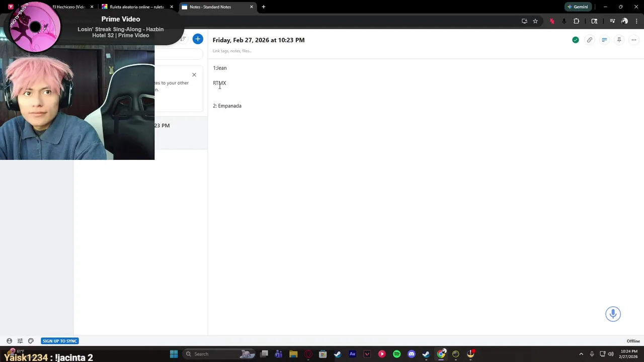Open Chrome extensions puzzle icon
The height and width of the screenshot is (362, 644).
point(577,21)
